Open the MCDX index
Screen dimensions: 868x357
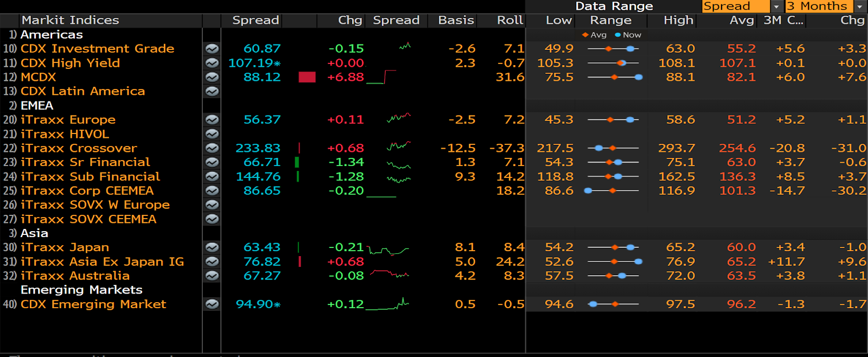pyautogui.click(x=38, y=77)
